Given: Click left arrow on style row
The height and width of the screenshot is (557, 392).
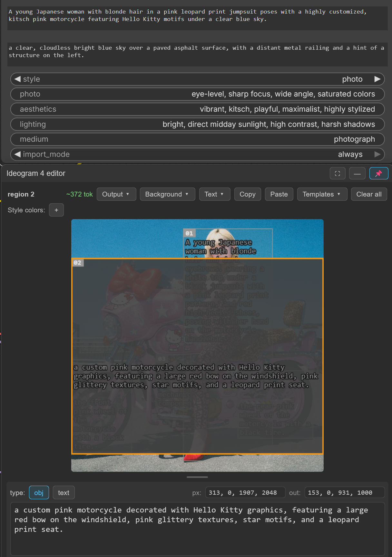Looking at the screenshot, I should (x=17, y=79).
